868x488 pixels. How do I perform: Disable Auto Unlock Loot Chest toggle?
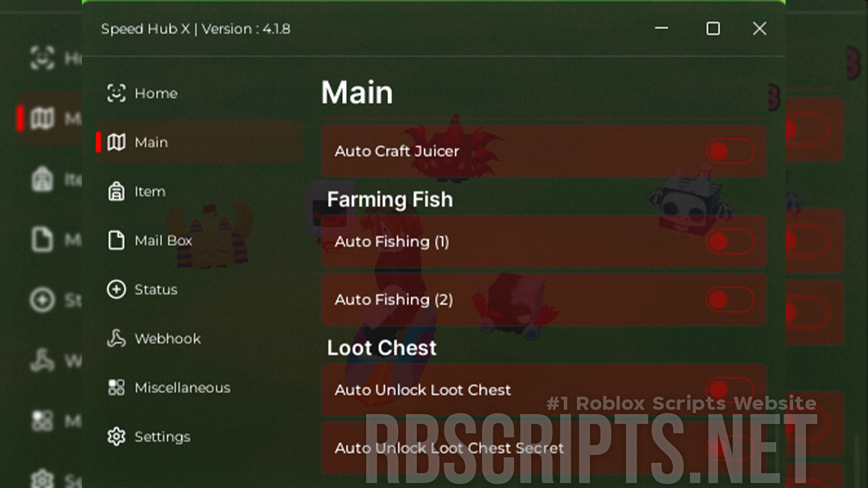[x=729, y=389]
